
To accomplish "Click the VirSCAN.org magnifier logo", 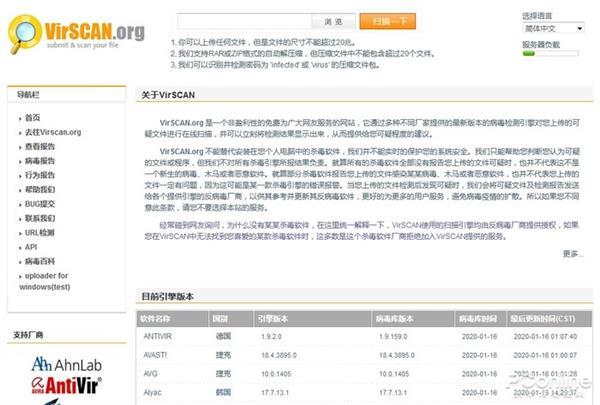I will [x=76, y=34].
